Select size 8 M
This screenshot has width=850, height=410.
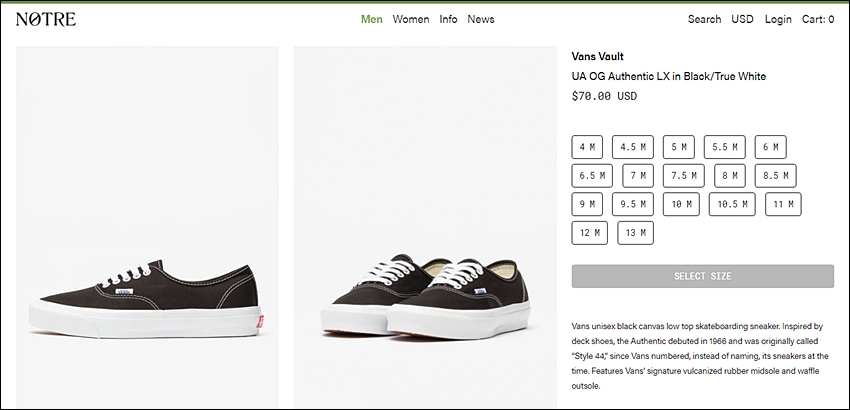pos(730,176)
